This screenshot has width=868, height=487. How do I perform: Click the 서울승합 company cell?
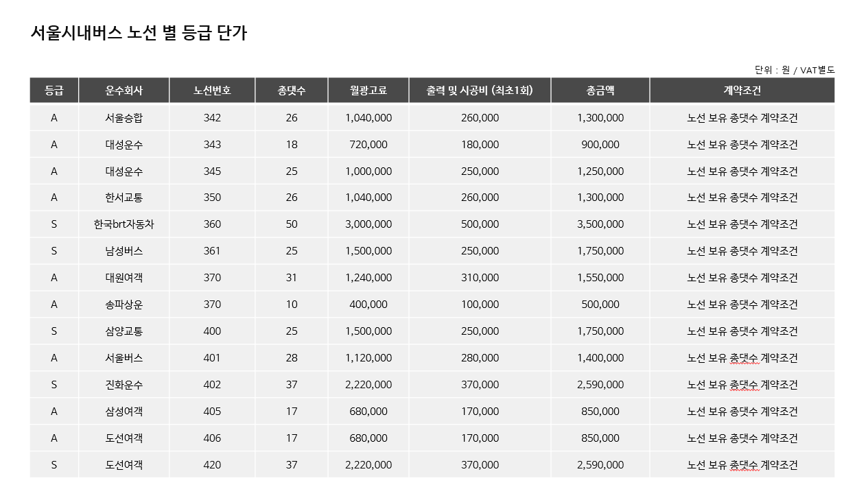[124, 118]
